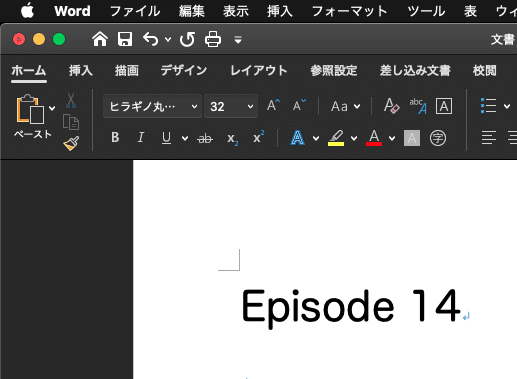This screenshot has width=517, height=379.
Task: Open the Apple menu
Action: [x=27, y=11]
